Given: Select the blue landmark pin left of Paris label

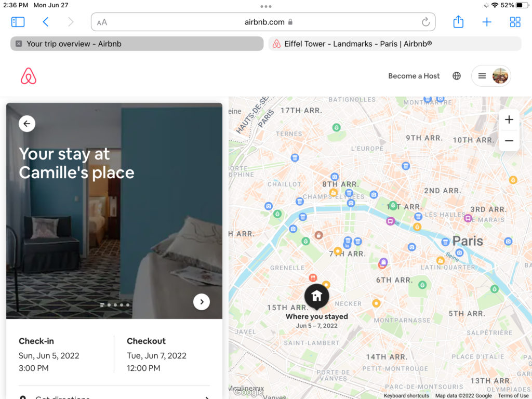Looking at the screenshot, I should pos(445,242).
